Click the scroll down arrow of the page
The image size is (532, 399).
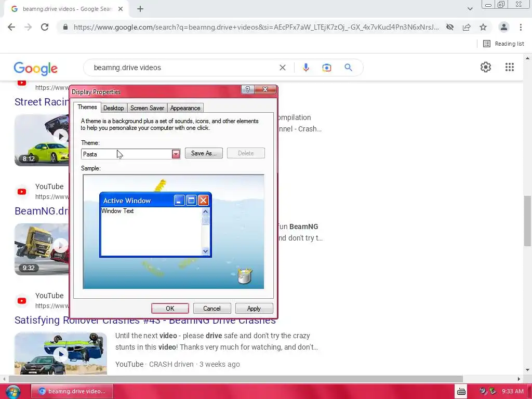[x=527, y=370]
